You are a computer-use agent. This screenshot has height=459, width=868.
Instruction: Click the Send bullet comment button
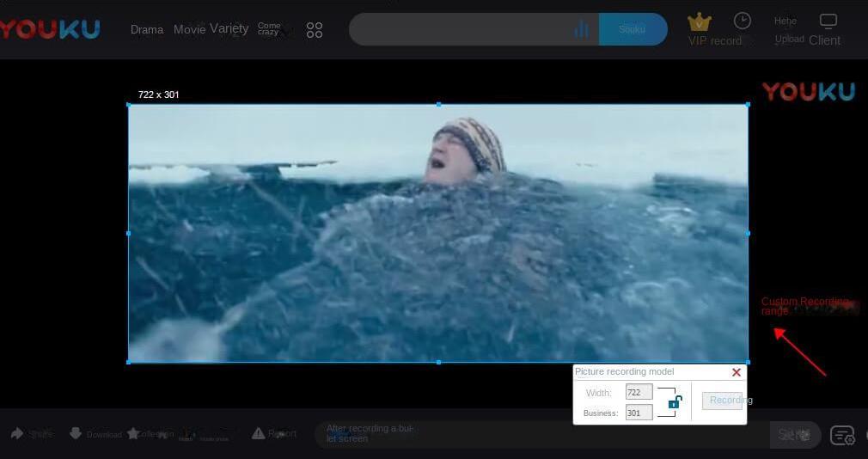coord(794,435)
